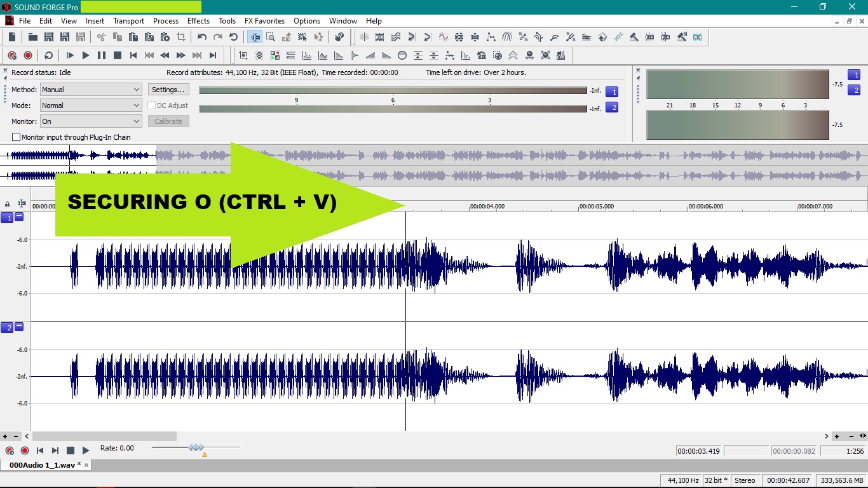The image size is (868, 488).
Task: Click Go to End in transport toolbar
Action: click(213, 56)
